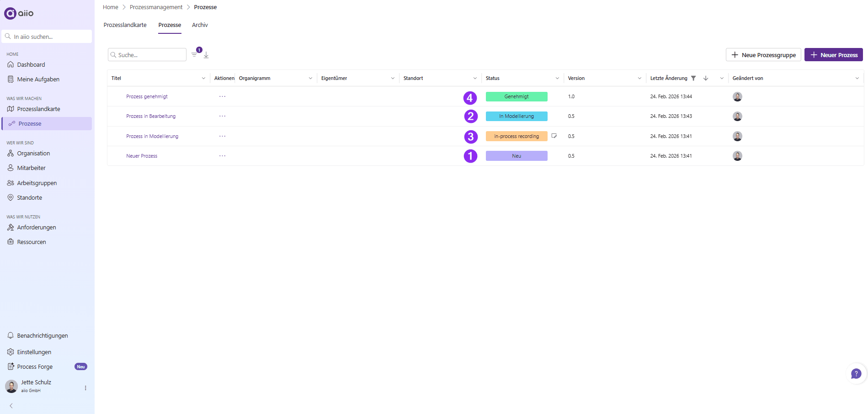Click the Neuer Prozess button

click(x=834, y=55)
